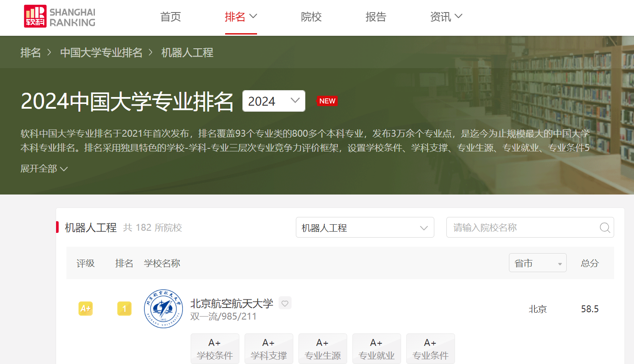Open the 2024 year dropdown

(x=274, y=101)
